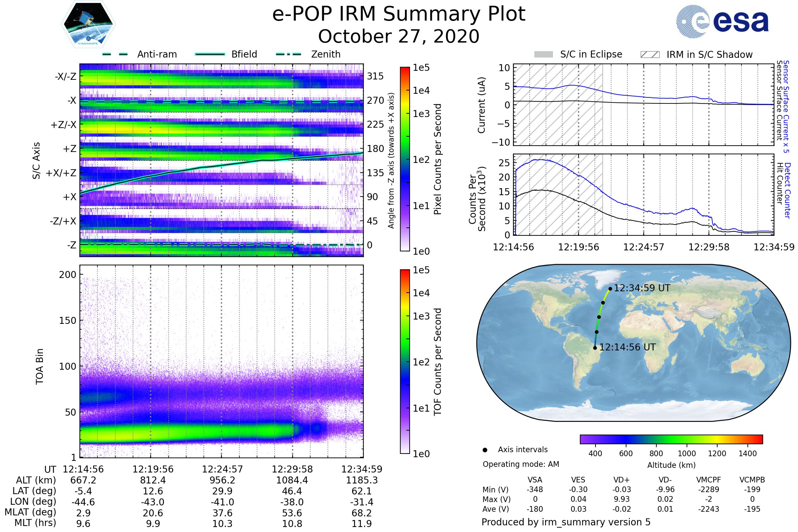Click the S/C in Eclipse gray legend patch

543,55
